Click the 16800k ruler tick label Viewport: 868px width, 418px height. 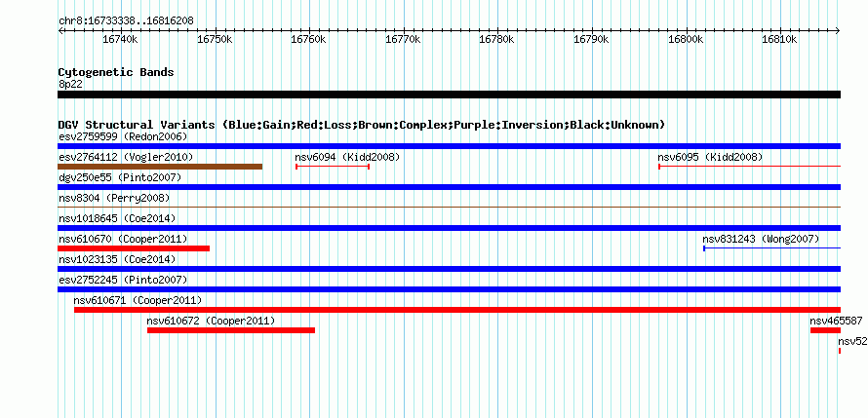click(687, 39)
